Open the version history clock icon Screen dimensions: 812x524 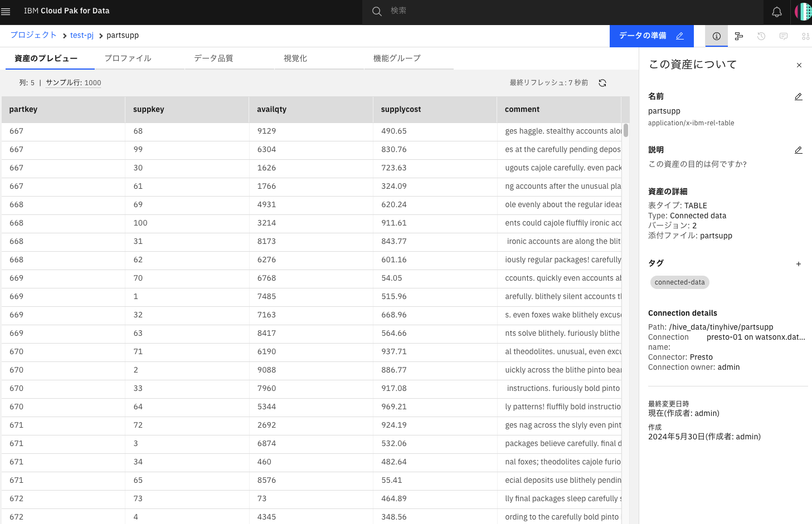pyautogui.click(x=761, y=36)
